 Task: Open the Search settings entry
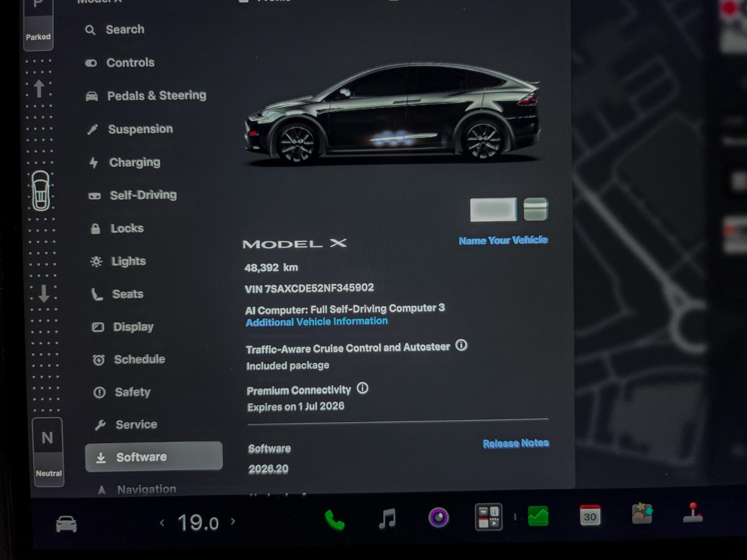(x=115, y=30)
